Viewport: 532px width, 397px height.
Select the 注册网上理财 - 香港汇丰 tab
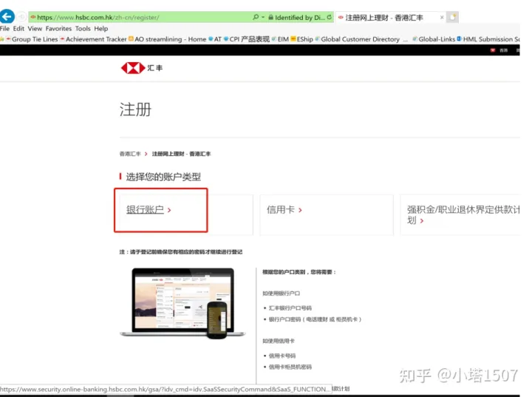(384, 17)
